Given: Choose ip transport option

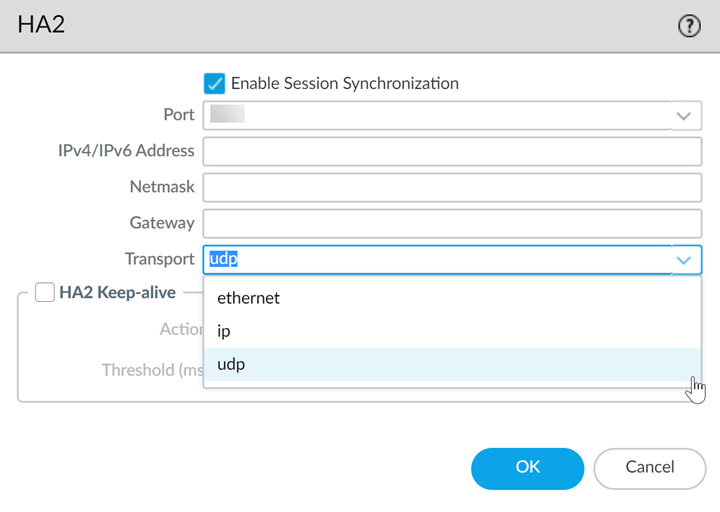Looking at the screenshot, I should (224, 331).
